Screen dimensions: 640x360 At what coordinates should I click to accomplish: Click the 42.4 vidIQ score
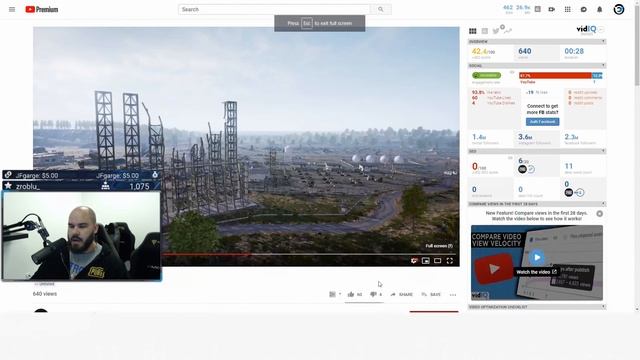(x=483, y=51)
